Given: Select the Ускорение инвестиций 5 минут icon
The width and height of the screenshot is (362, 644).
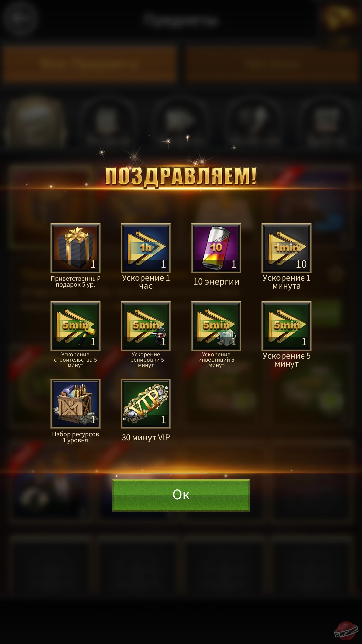Looking at the screenshot, I should pos(216,326).
